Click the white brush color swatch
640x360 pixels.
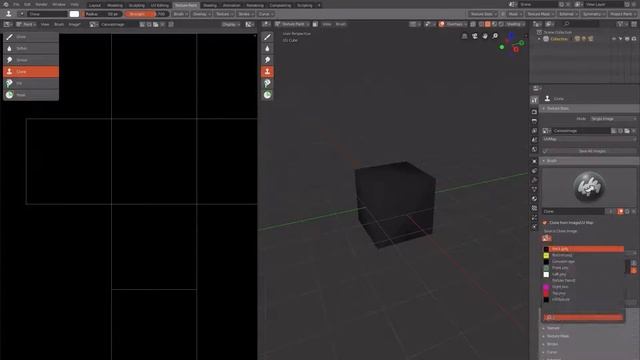click(74, 14)
